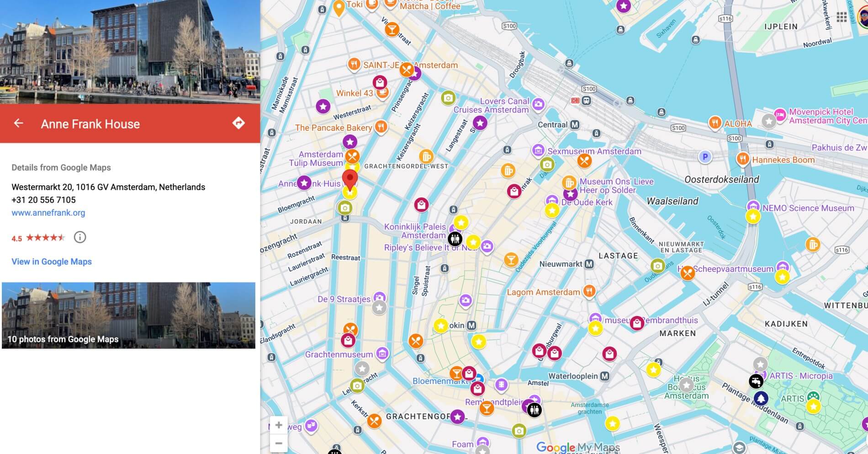Open the Google apps grid
The image size is (868, 454).
pos(842,17)
